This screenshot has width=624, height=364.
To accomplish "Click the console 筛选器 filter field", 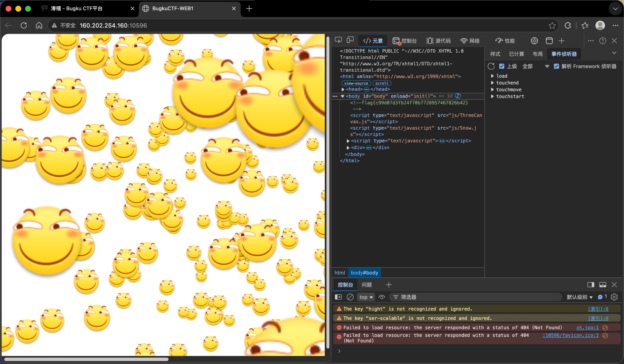I will pyautogui.click(x=475, y=297).
